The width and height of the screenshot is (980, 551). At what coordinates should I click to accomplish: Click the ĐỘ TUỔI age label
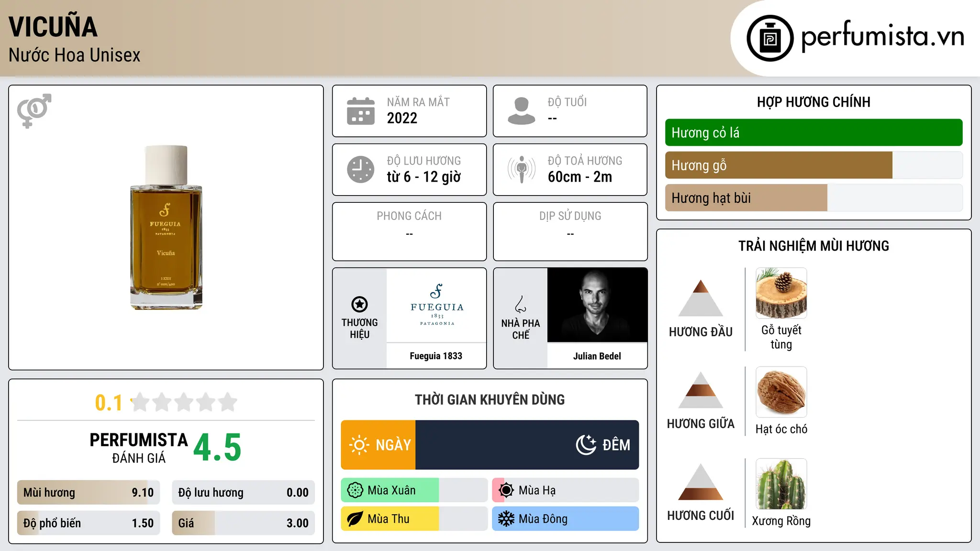click(x=567, y=102)
